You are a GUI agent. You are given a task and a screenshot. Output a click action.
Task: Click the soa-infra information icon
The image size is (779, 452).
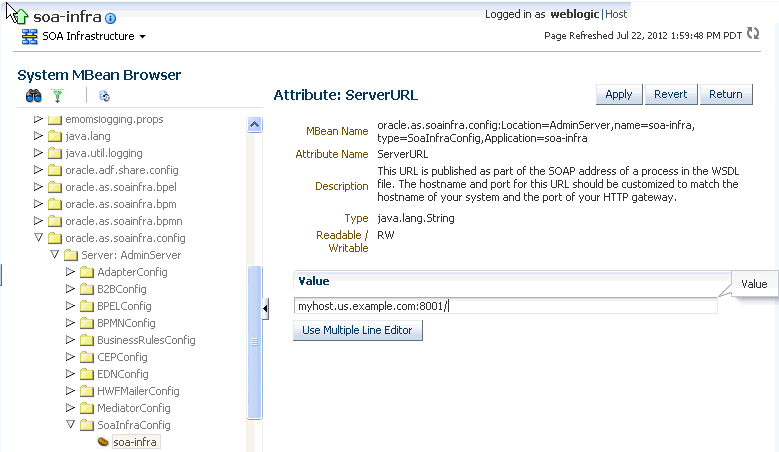coord(111,18)
